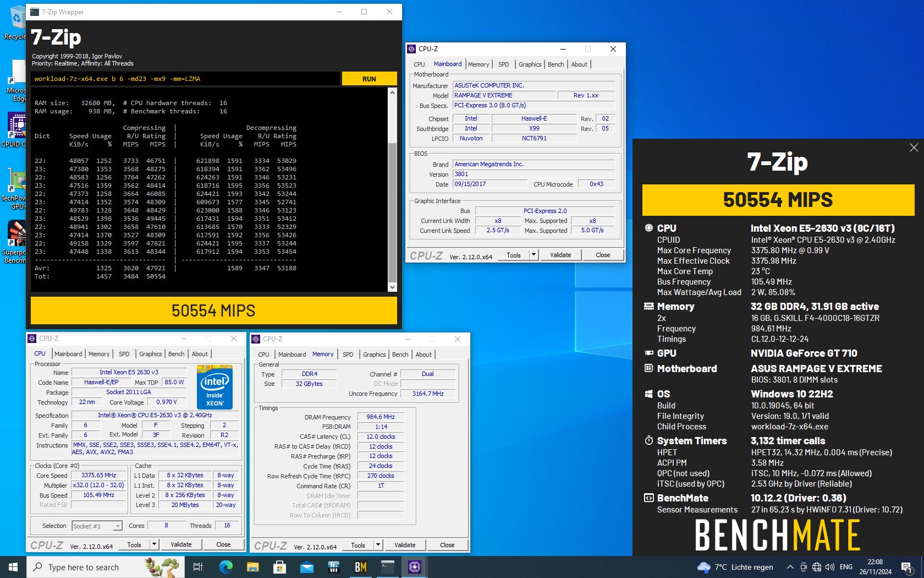Click the Windows OS icon in BenchMate panel

click(x=648, y=394)
